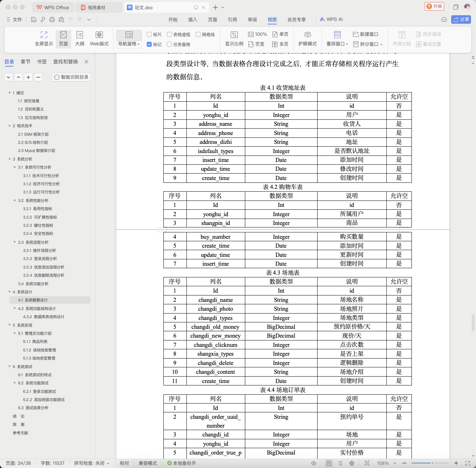The image size is (476, 468).
Task: Enable eye protection mode
Action: coord(307,39)
